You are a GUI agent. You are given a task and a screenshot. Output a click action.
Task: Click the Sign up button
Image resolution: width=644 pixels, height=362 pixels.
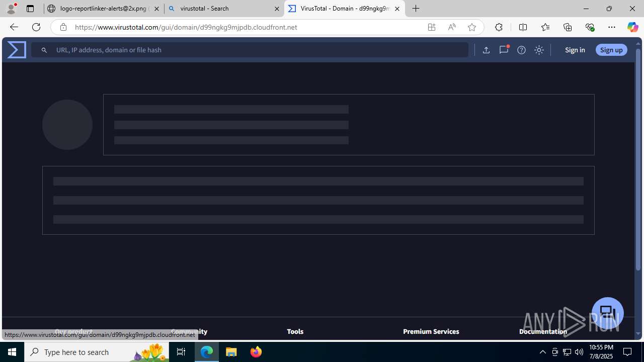pyautogui.click(x=611, y=50)
